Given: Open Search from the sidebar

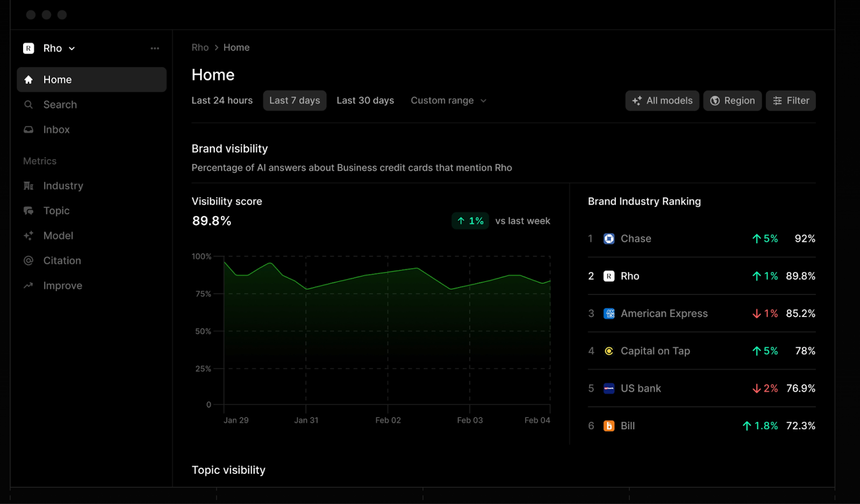Looking at the screenshot, I should (x=59, y=104).
